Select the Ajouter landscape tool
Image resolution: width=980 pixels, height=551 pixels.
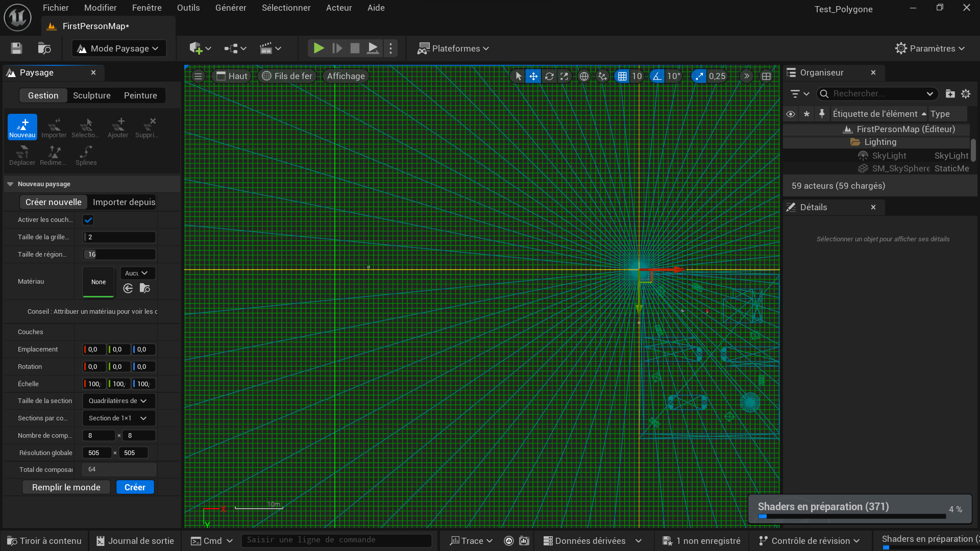[118, 127]
